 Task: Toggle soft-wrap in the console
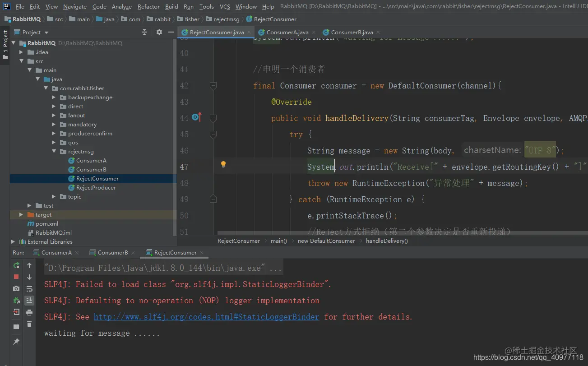(x=29, y=288)
